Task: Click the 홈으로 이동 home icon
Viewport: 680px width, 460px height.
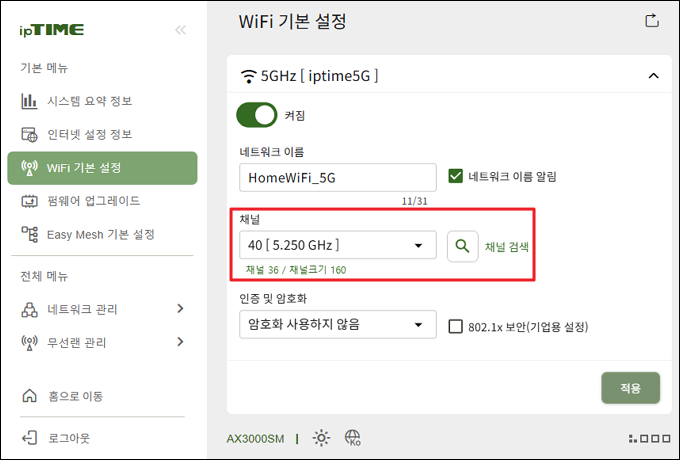Action: coord(29,395)
